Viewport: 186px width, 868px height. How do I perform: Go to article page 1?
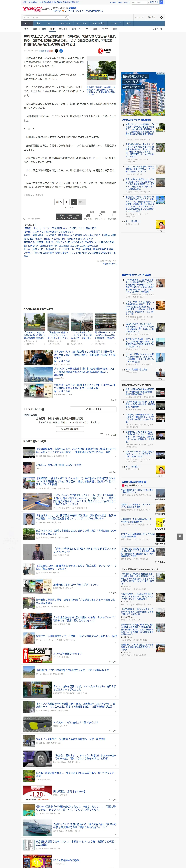click(66, 202)
